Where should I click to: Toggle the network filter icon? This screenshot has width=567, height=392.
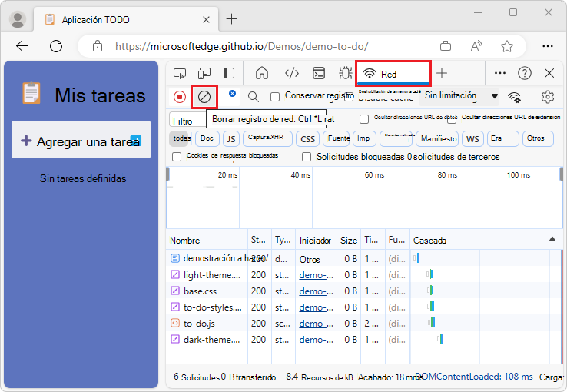[x=229, y=97]
